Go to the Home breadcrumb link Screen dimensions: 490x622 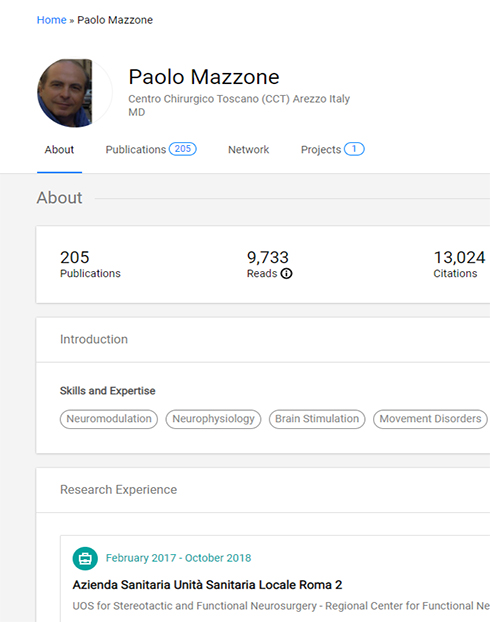click(52, 20)
